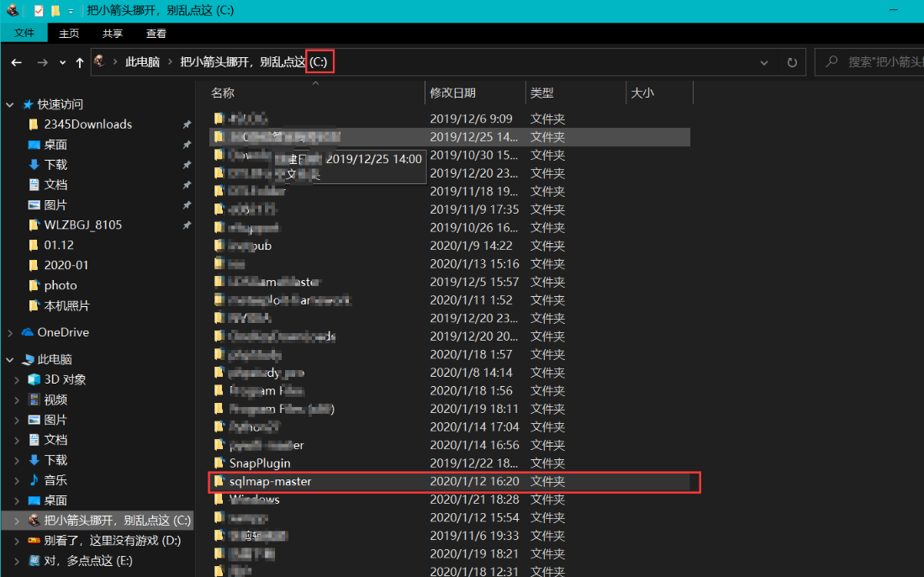Open the 01.12 folder shortcut

[58, 245]
